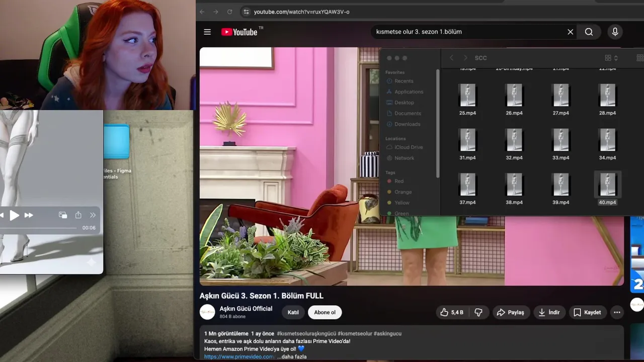The height and width of the screenshot is (362, 644).
Task: Select file 32.mp4 in Finder
Action: (x=514, y=144)
